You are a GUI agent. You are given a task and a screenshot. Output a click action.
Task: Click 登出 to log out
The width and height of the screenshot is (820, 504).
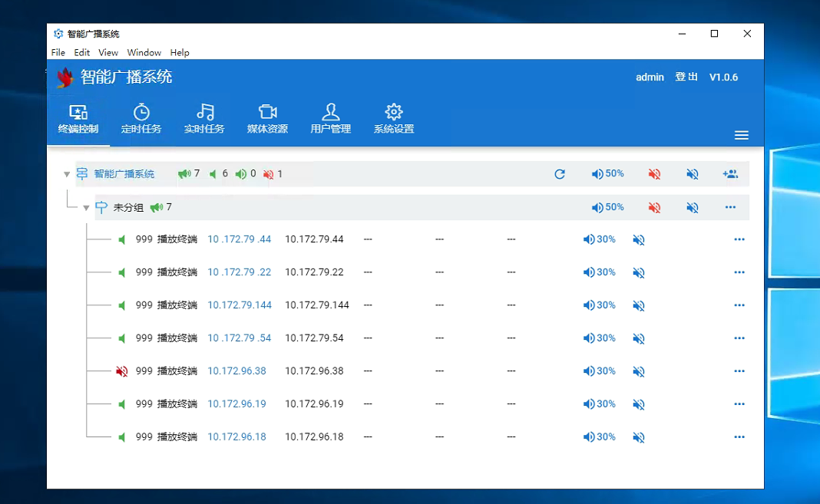pos(686,77)
